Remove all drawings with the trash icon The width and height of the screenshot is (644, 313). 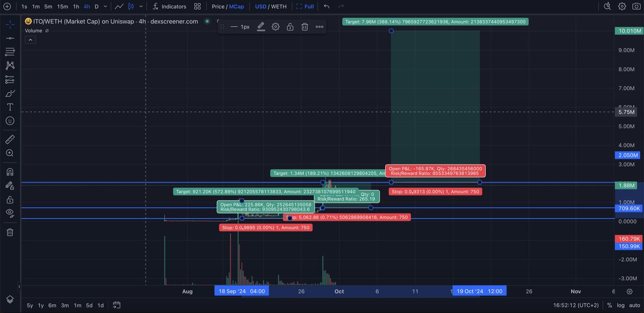tap(10, 232)
